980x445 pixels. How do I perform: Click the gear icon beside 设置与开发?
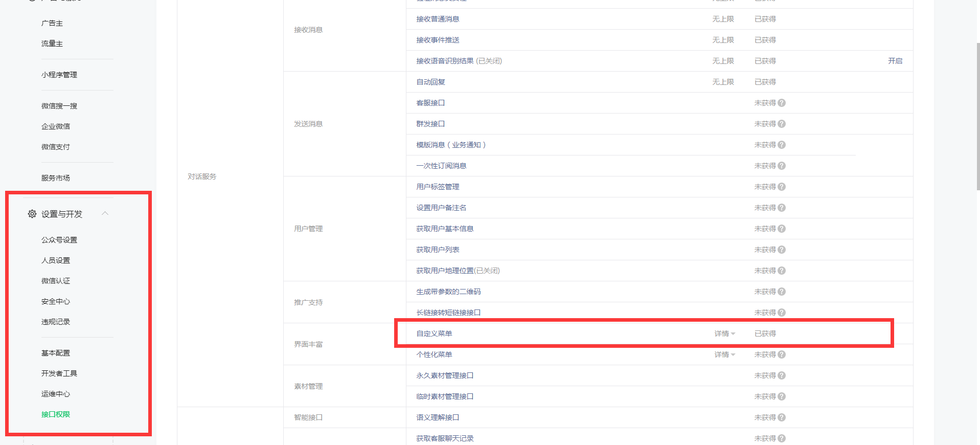pos(32,214)
